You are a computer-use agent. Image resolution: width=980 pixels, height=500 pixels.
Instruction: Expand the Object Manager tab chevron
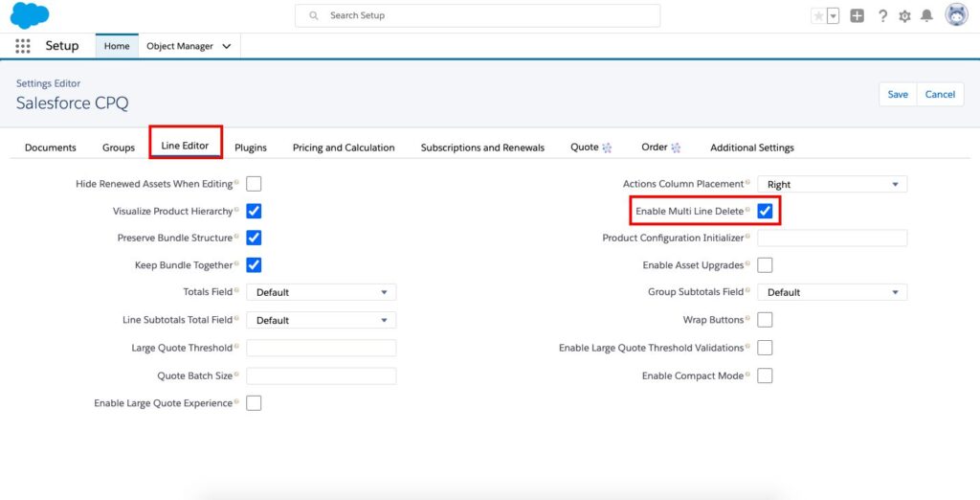[x=227, y=46]
